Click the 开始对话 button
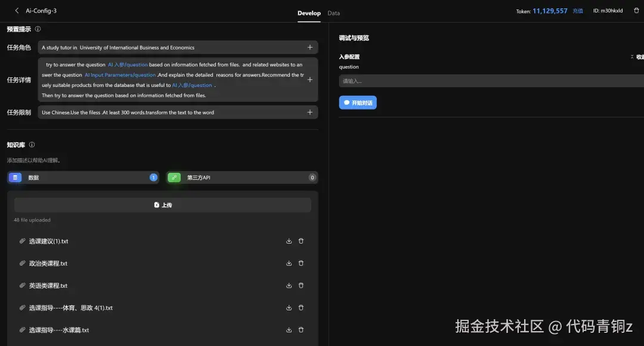 358,102
